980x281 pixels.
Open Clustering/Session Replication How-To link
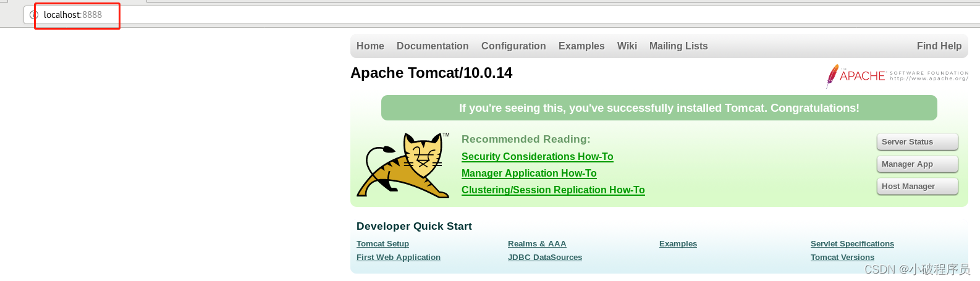click(553, 190)
